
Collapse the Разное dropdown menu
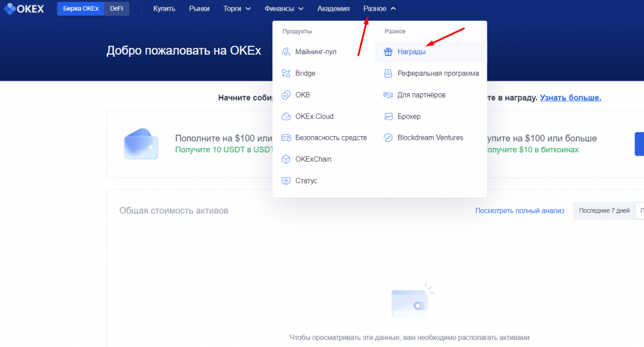pyautogui.click(x=379, y=9)
